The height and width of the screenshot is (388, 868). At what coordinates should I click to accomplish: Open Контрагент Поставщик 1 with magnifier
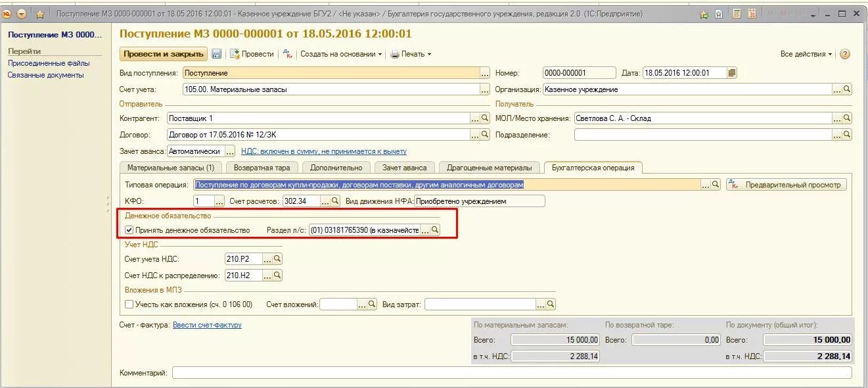[485, 118]
